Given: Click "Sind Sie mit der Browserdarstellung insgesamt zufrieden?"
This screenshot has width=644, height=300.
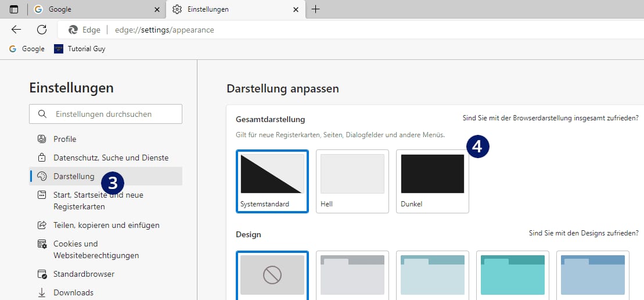Looking at the screenshot, I should (551, 119).
